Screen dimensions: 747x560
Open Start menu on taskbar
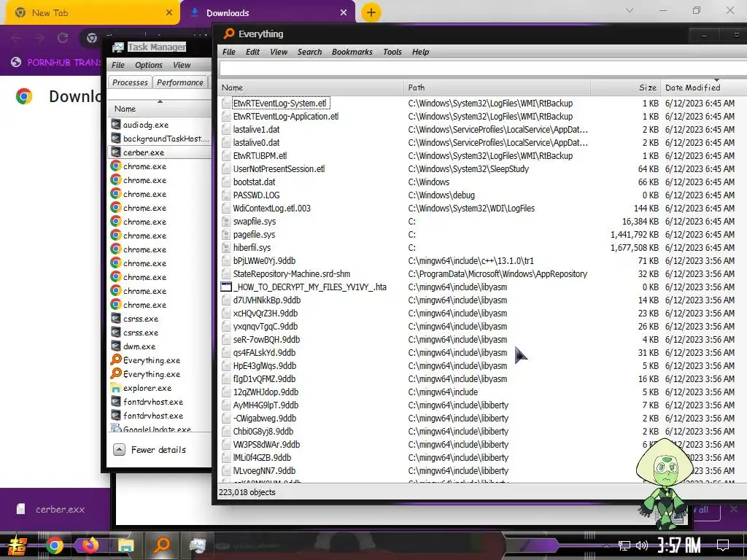tap(17, 545)
